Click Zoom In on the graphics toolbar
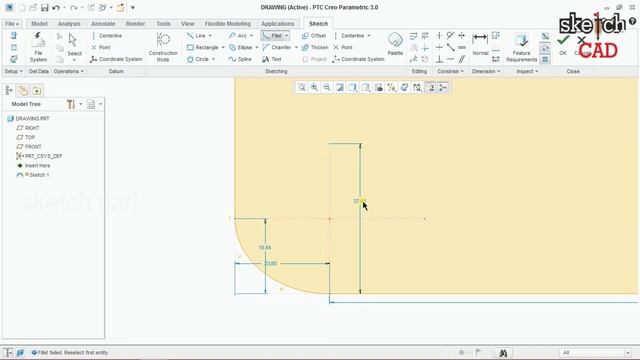 point(314,87)
